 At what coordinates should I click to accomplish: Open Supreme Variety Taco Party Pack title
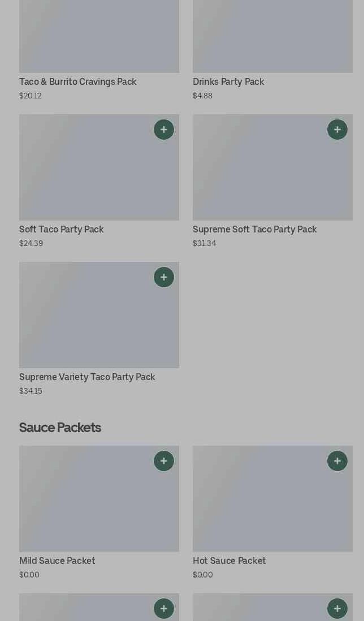[87, 377]
